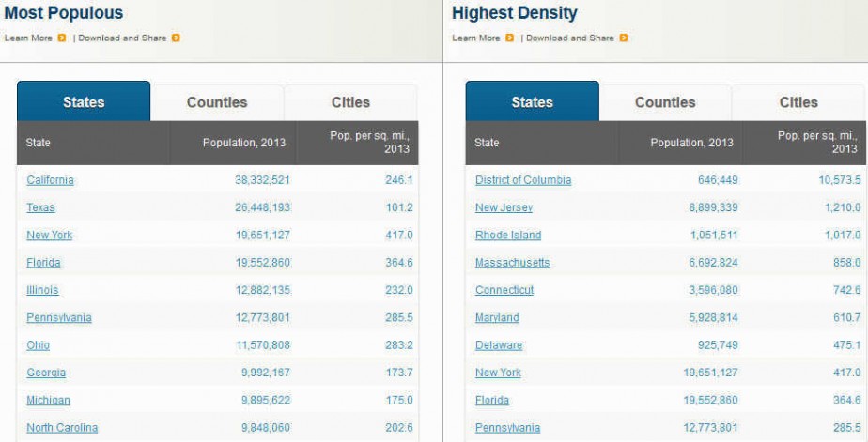Switch to Counties tab in Most Populous
Image resolution: width=868 pixels, height=442 pixels.
pos(217,102)
